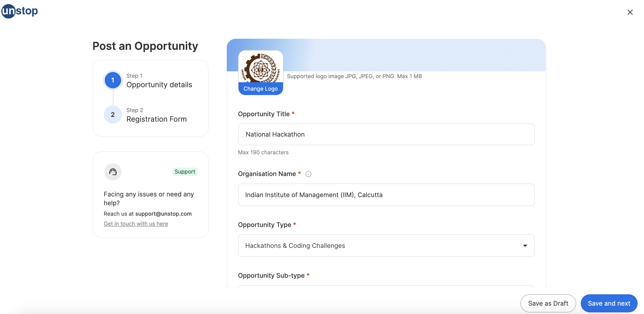This screenshot has height=314, width=644.
Task: Click the support headset icon
Action: (113, 172)
